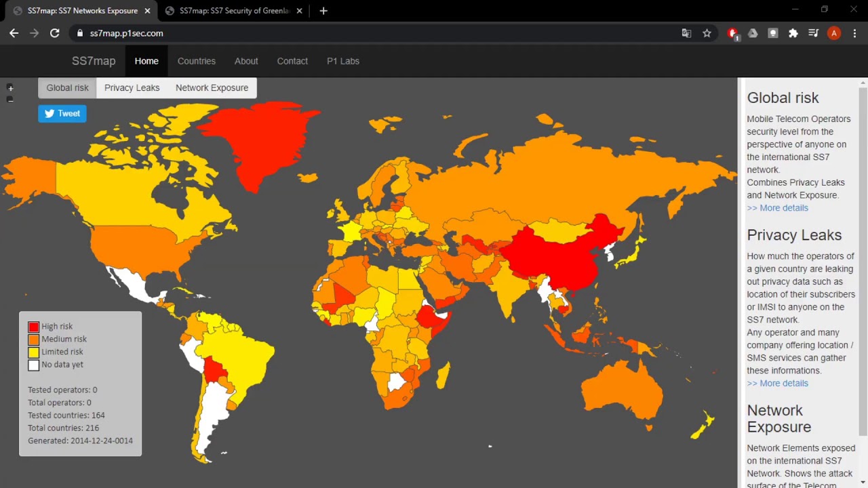Click the 'High risk' legend label

click(x=57, y=327)
